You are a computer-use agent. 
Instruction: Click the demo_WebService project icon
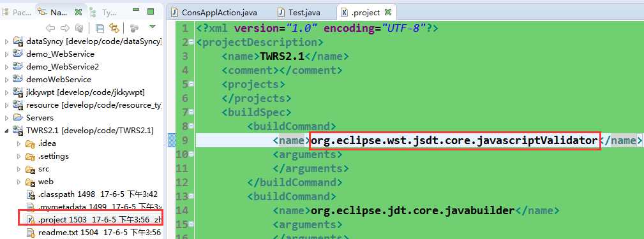tap(18, 54)
